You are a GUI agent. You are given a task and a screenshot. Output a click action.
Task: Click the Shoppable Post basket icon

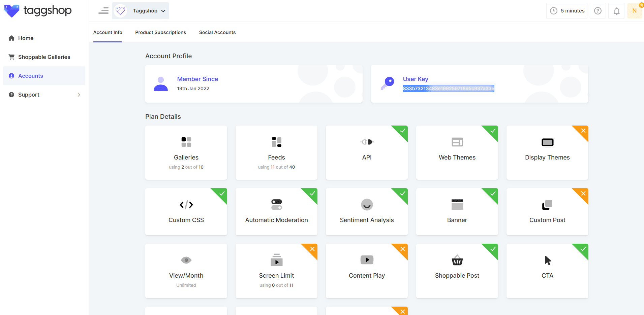click(457, 260)
